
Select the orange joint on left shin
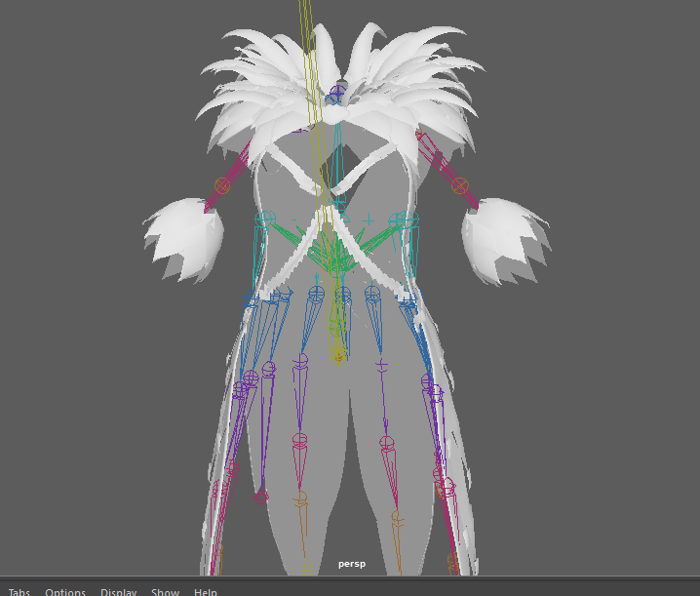coord(300,498)
